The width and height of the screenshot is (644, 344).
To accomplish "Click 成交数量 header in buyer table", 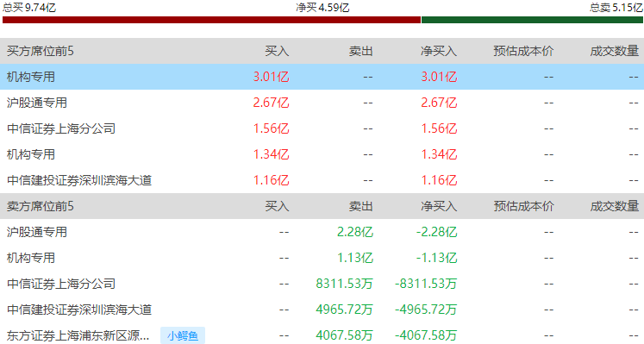I will pos(615,51).
